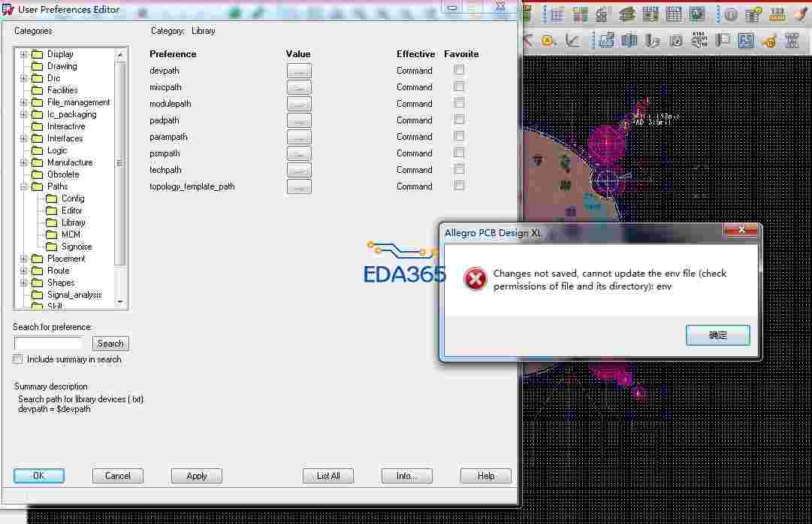Select the Signal_analysis category
812x524 pixels.
(x=74, y=295)
